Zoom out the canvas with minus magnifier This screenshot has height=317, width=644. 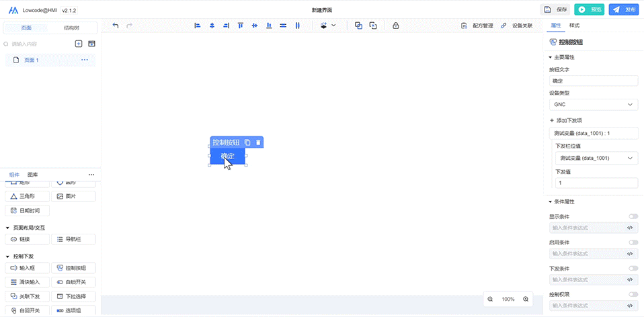[490, 299]
